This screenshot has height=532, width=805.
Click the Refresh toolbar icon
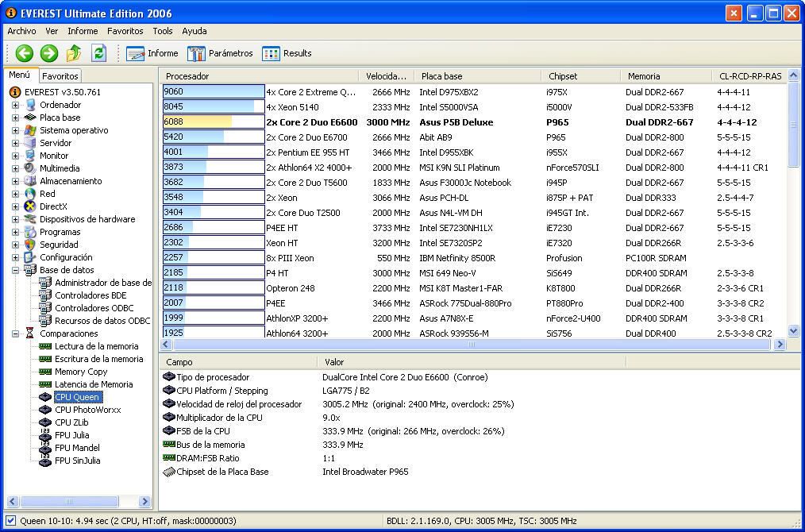pyautogui.click(x=98, y=53)
